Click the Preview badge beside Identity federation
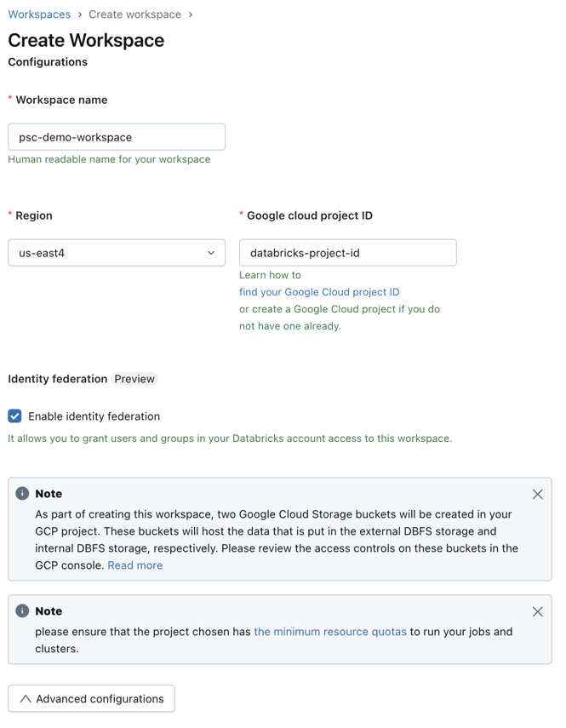The height and width of the screenshot is (728, 566). coord(134,379)
